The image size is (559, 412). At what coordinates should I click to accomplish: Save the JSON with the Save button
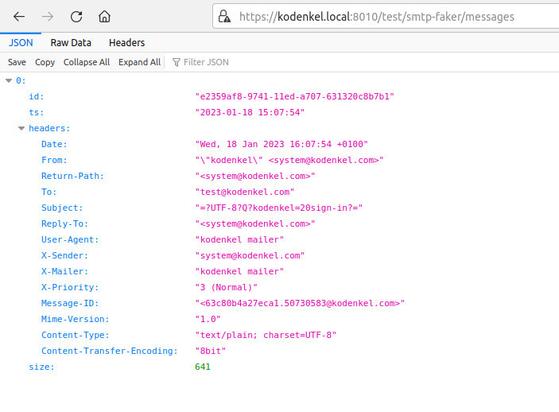[x=17, y=62]
